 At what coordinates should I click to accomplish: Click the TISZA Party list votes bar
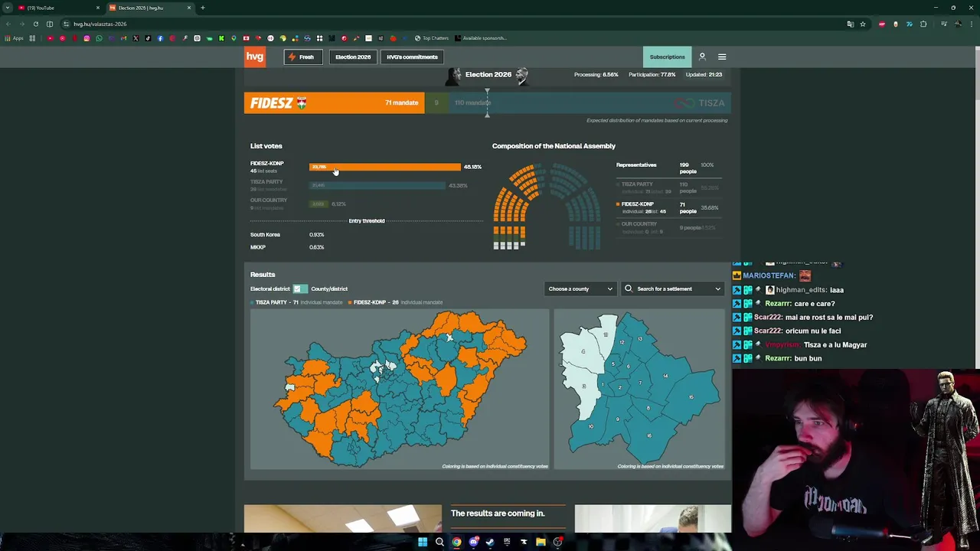377,185
